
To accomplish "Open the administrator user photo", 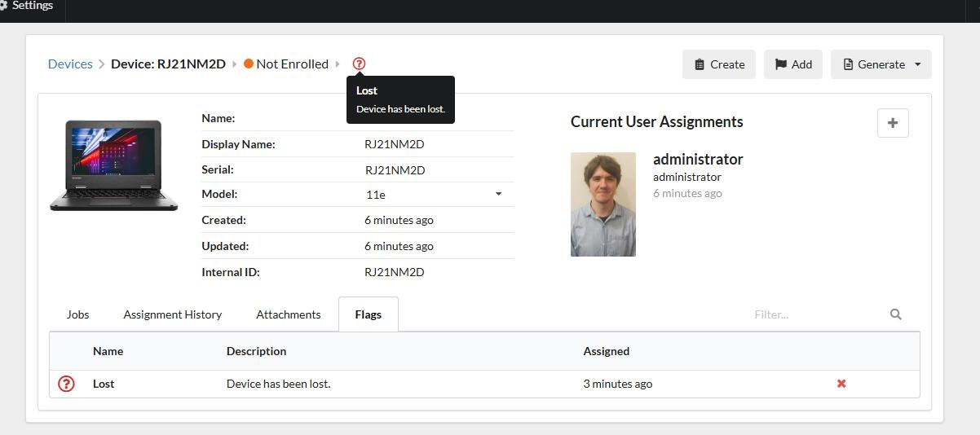I will (x=603, y=204).
